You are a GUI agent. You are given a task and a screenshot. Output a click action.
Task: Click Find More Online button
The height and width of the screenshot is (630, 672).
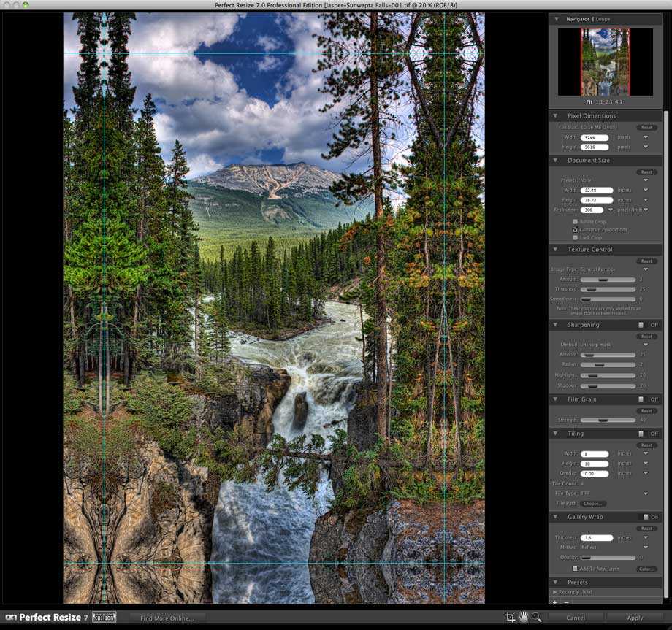[x=167, y=618]
